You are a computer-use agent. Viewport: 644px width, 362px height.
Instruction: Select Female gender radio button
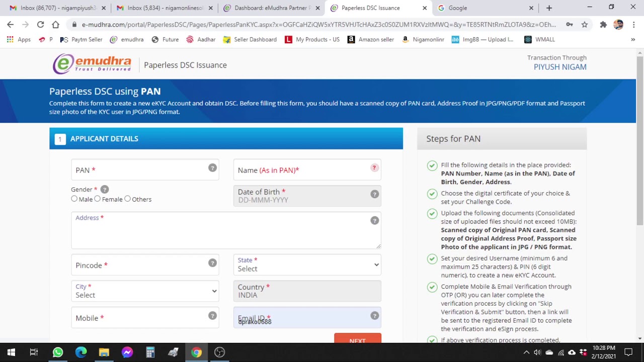[98, 199]
